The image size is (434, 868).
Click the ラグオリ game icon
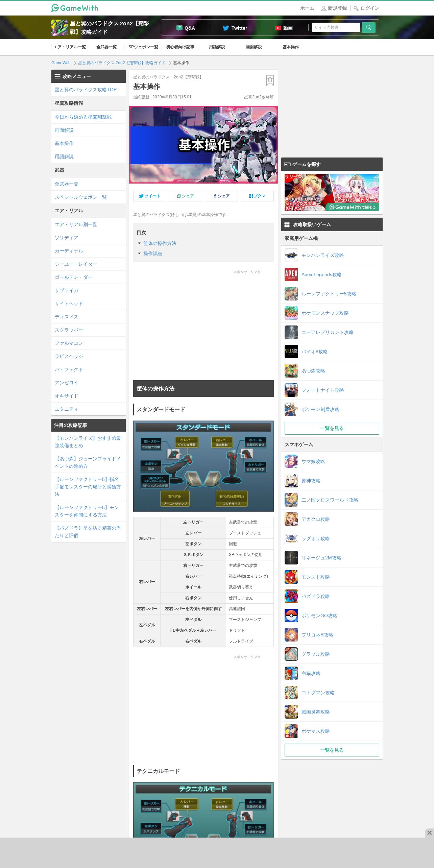click(x=291, y=538)
